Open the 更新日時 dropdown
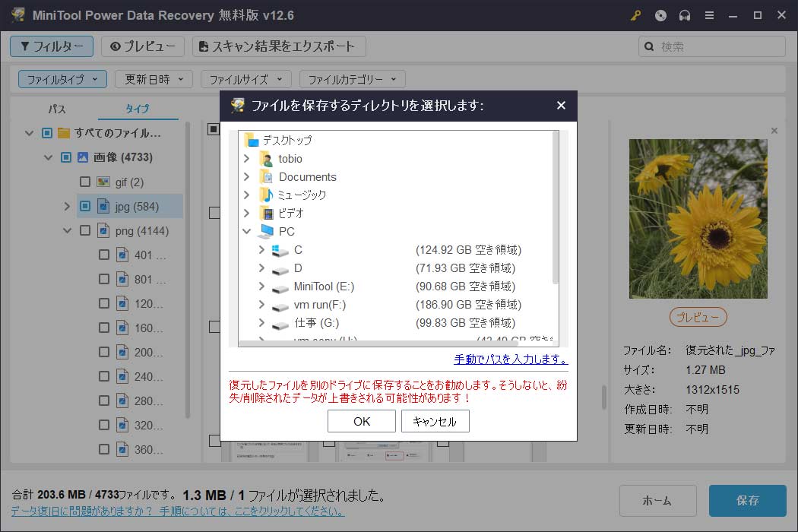 click(154, 78)
